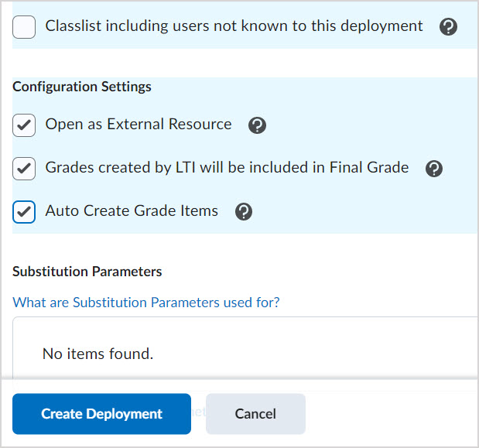The height and width of the screenshot is (448, 479).
Task: Enable Classlist including users not known checkbox
Action: pyautogui.click(x=24, y=27)
